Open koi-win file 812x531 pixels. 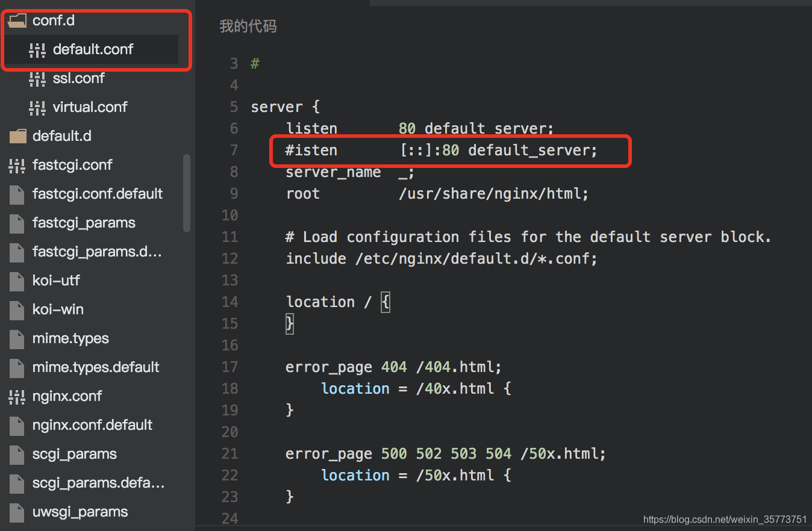coord(58,309)
